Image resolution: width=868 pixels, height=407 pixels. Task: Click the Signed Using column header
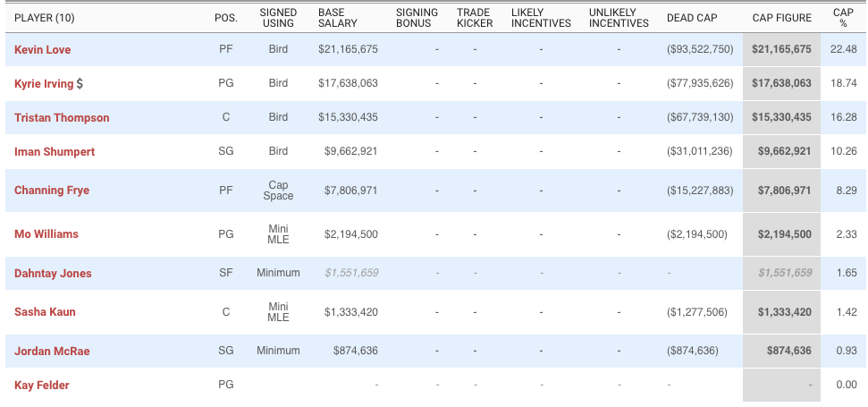[x=278, y=18]
